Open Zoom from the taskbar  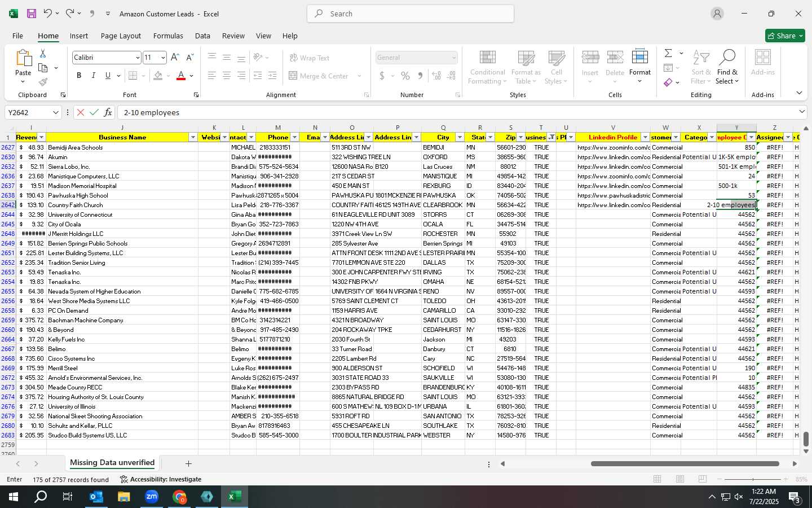pos(152,497)
